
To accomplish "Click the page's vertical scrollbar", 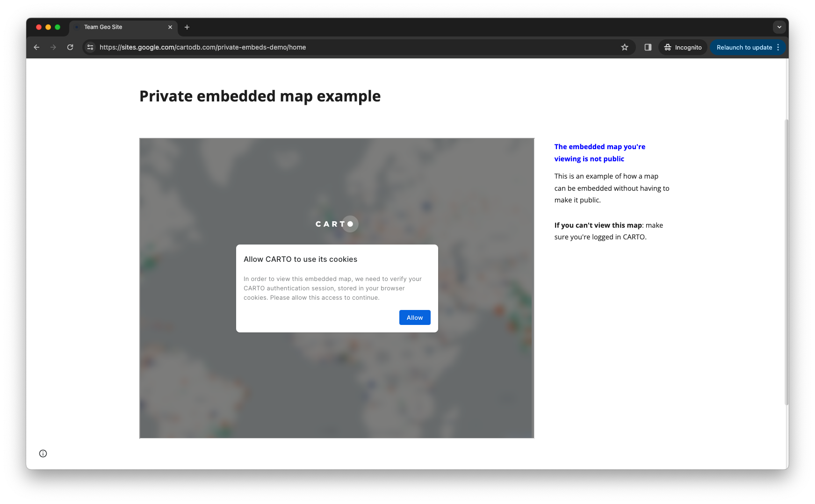I will coord(786,262).
